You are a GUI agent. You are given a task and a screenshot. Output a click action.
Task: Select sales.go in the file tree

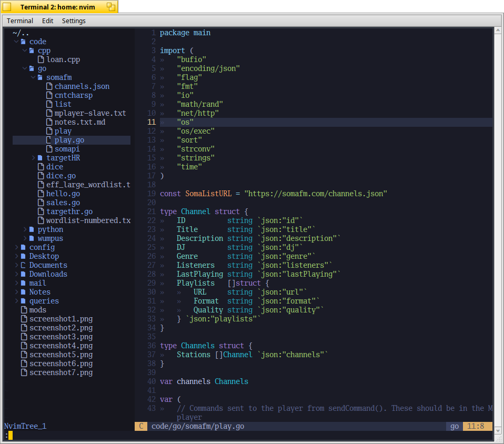point(63,203)
